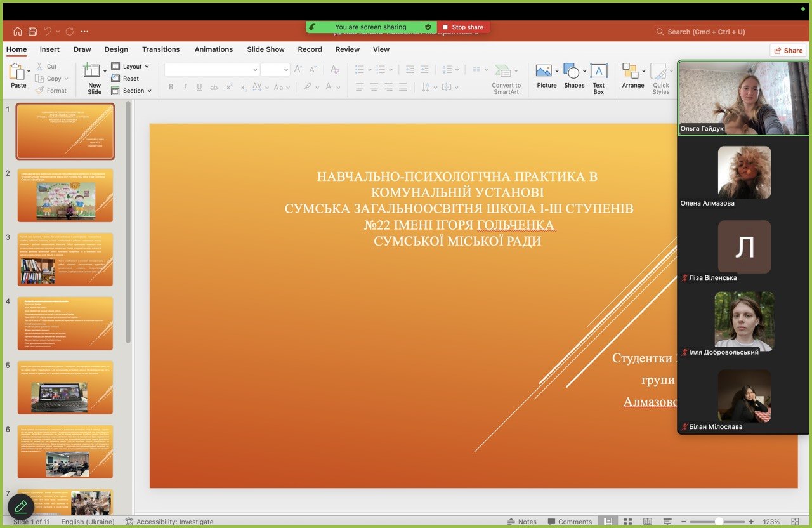Toggle the Notes pane
Screen dimensions: 812x528
[x=521, y=522]
